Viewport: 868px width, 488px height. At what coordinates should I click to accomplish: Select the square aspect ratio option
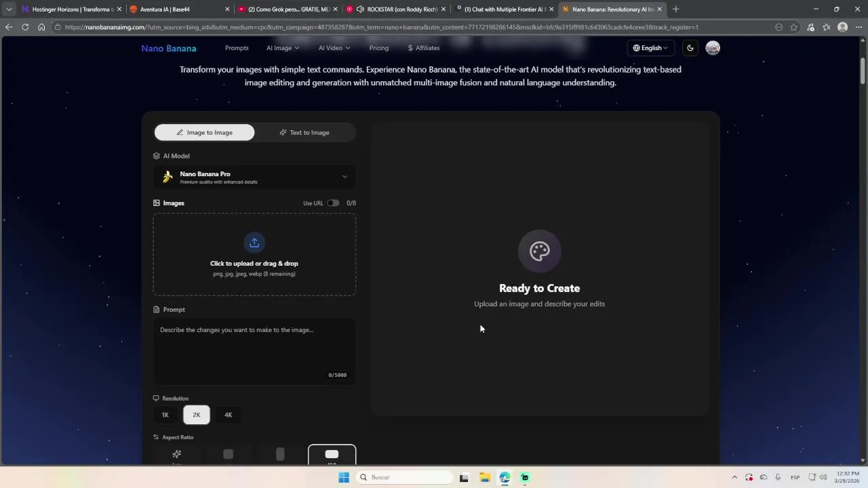click(x=229, y=454)
